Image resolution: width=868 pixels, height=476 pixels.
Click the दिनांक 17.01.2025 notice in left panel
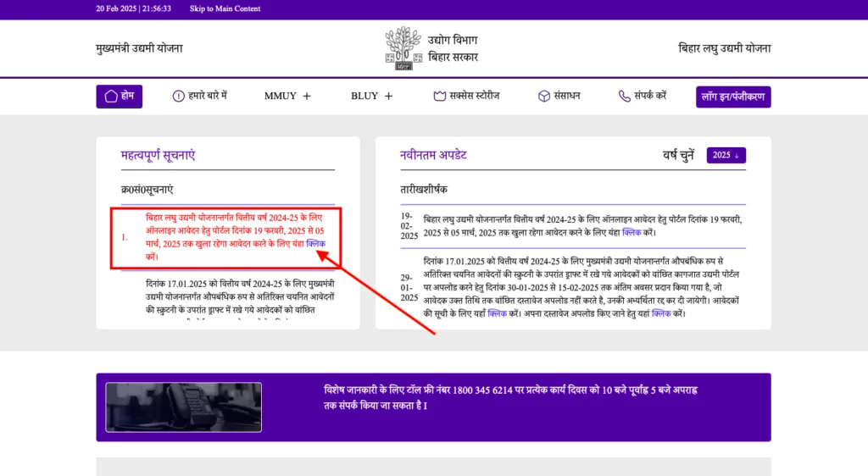coord(240,297)
